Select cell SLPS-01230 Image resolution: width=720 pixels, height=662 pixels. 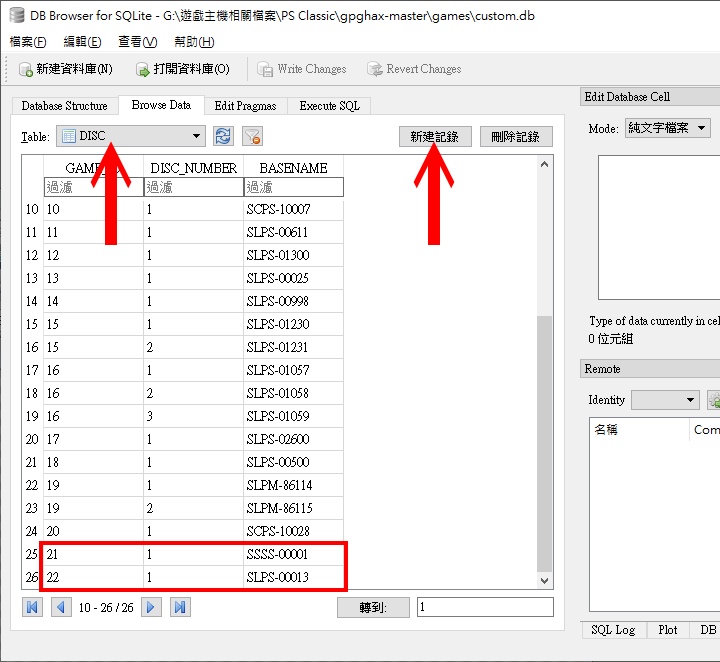click(293, 324)
